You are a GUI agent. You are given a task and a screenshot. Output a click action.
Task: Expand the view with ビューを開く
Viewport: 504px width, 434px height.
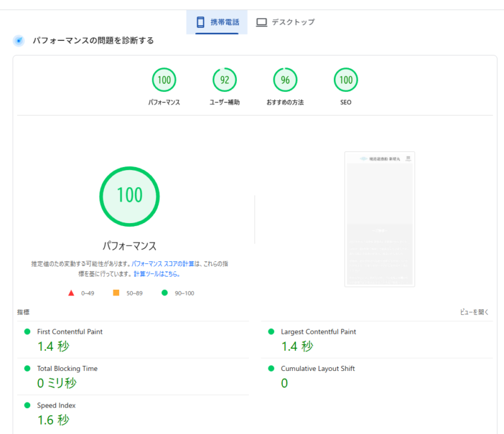(474, 312)
